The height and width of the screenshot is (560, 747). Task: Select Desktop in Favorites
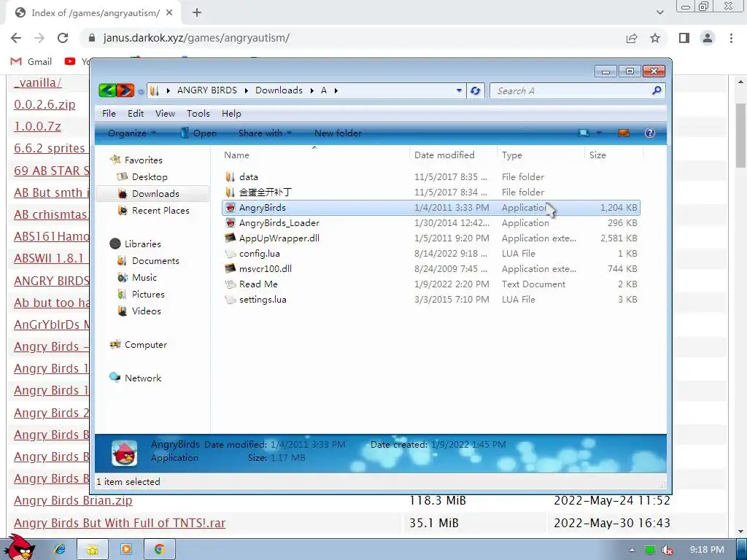[x=150, y=176]
